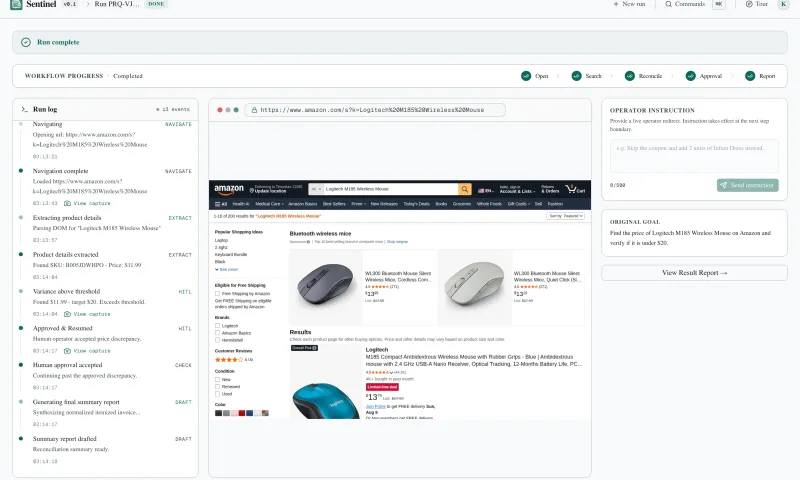Open New Releases in Amazon nav
This screenshot has width=800, height=480.
coord(384,204)
